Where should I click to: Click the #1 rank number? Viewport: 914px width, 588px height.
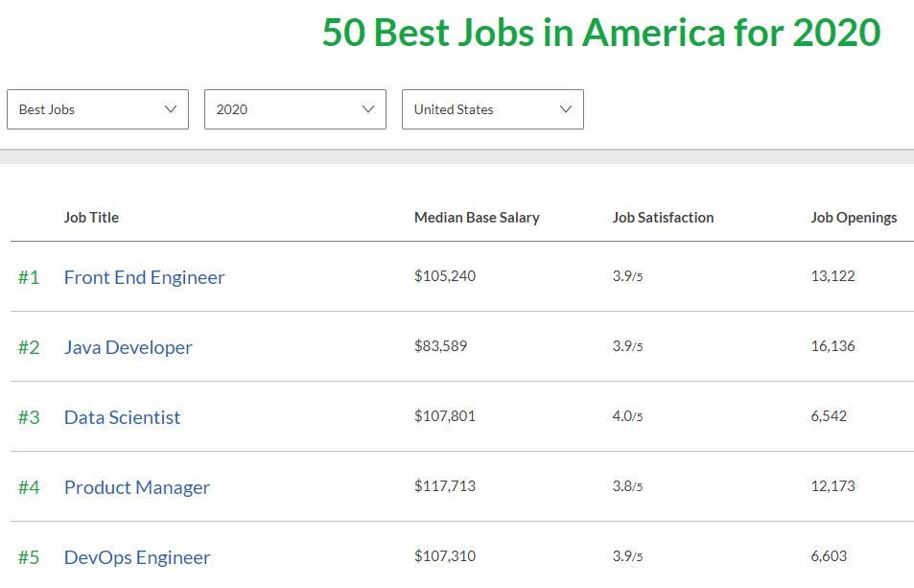tap(29, 277)
